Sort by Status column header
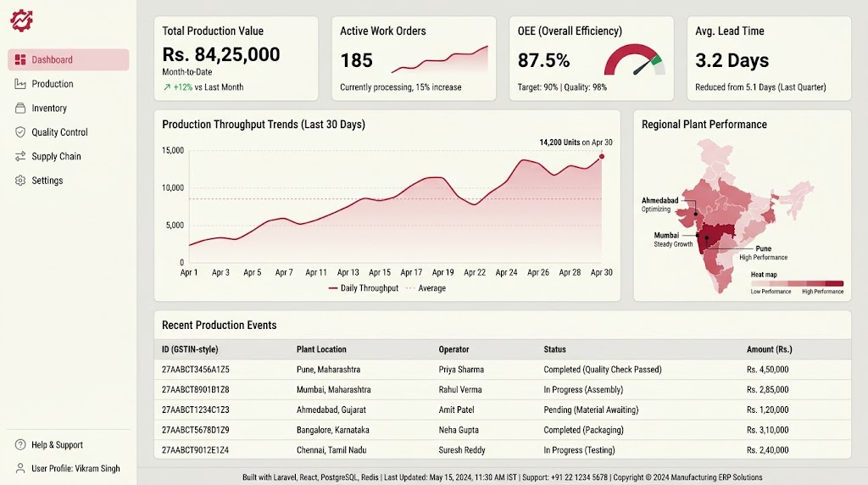 tap(554, 350)
